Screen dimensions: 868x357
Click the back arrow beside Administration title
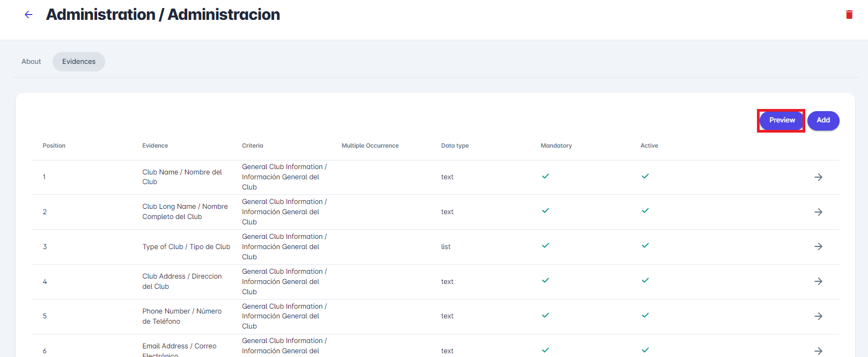[x=28, y=14]
